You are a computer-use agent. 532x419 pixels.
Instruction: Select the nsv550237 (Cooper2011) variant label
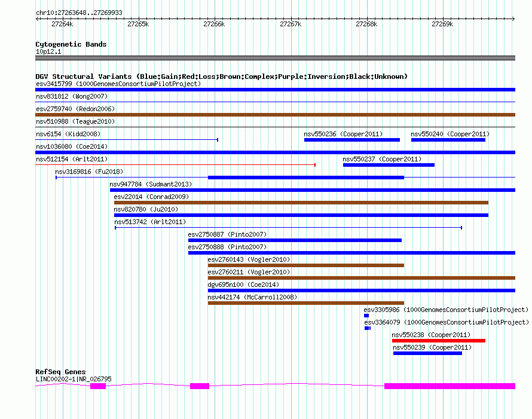(x=382, y=159)
